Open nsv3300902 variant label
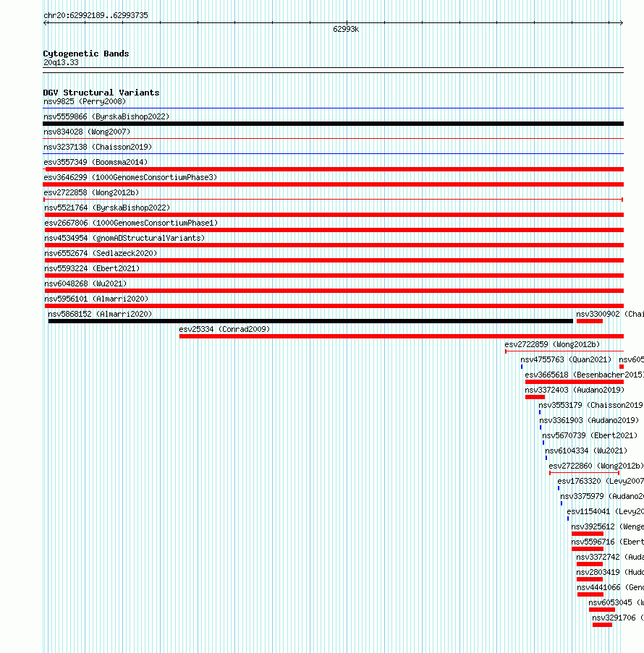The height and width of the screenshot is (653, 644). tap(610, 314)
